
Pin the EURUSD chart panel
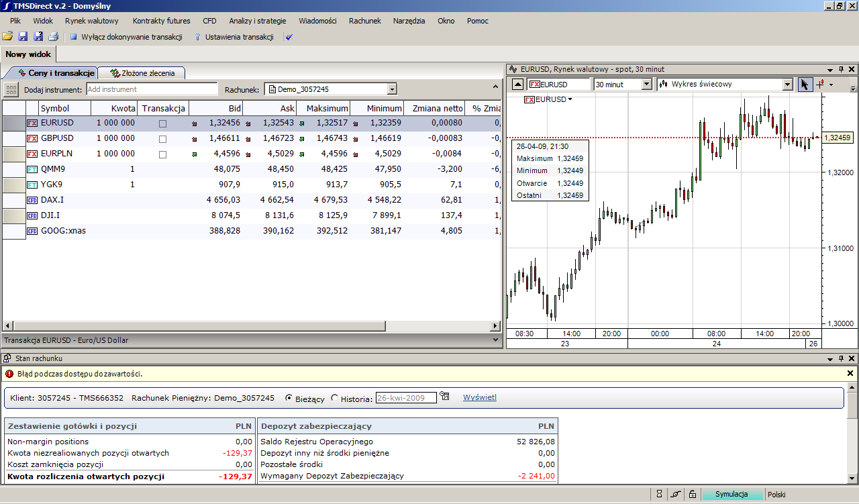841,69
